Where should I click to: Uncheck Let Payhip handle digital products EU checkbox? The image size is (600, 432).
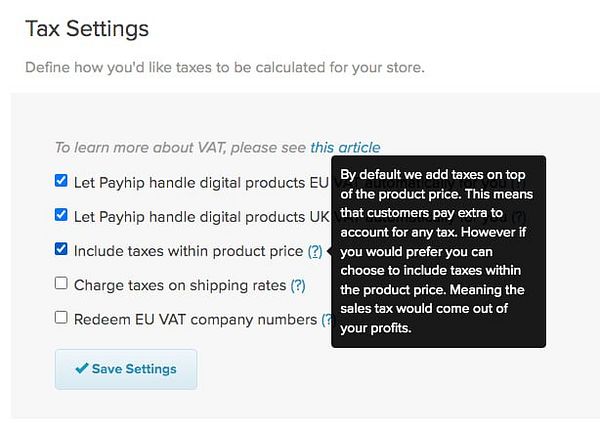coord(62,181)
